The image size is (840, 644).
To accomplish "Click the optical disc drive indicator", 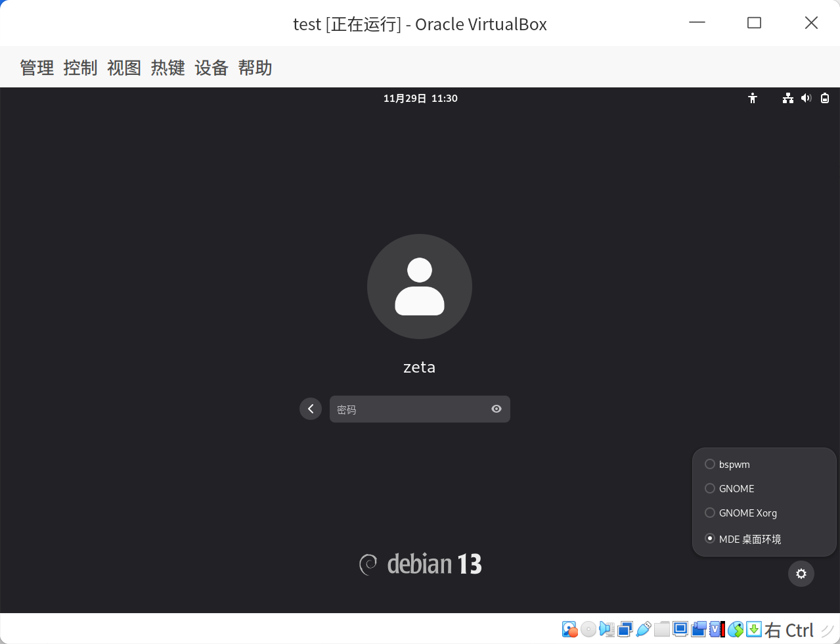I will [x=588, y=630].
